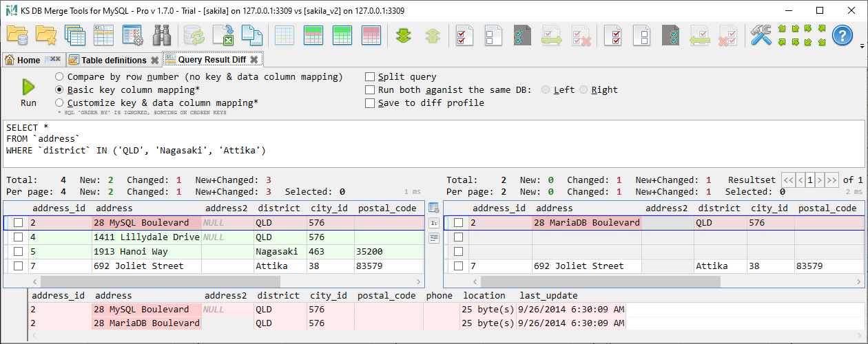Screen dimensions: 868x344
Task: Click left-side check all rows icon
Action: pos(465,35)
